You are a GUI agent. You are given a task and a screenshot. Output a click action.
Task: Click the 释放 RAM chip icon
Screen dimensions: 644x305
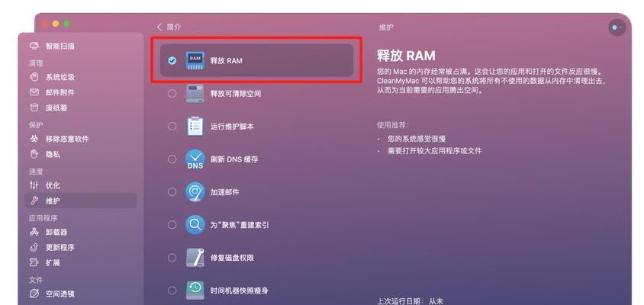(x=195, y=60)
